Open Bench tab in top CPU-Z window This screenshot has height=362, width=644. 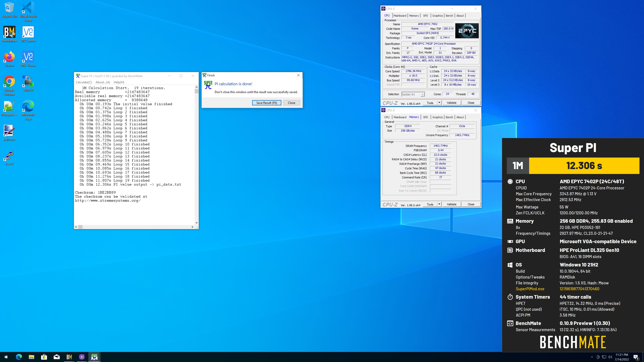[x=449, y=15]
